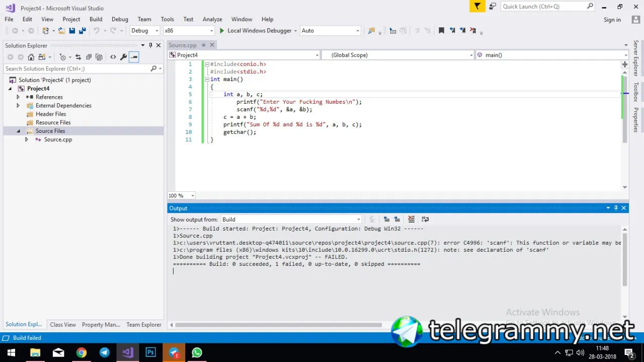Click Show All Files icon
Screen dimensions: 644x362
pyautogui.click(x=99, y=57)
